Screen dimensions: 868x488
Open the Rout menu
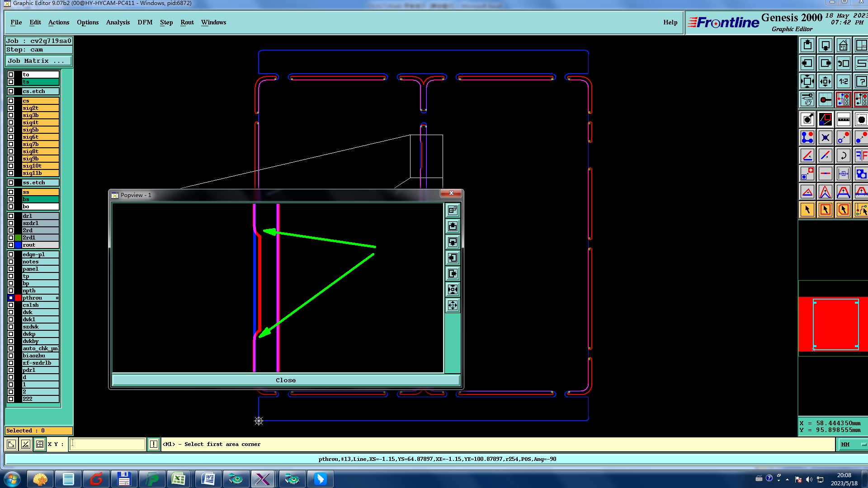coord(187,22)
